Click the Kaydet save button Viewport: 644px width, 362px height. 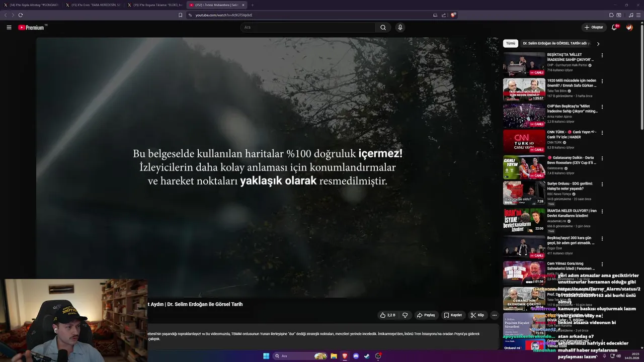pyautogui.click(x=453, y=315)
